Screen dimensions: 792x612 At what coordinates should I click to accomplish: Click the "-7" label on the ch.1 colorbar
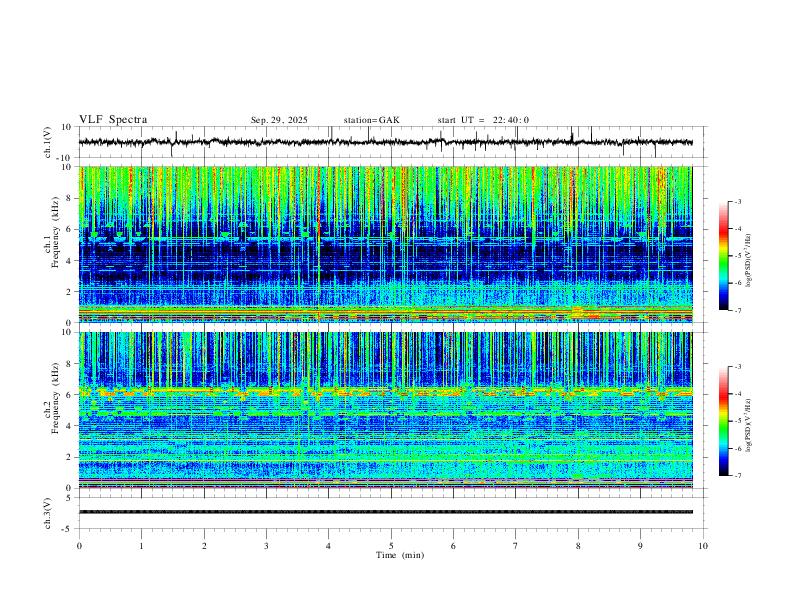738,311
